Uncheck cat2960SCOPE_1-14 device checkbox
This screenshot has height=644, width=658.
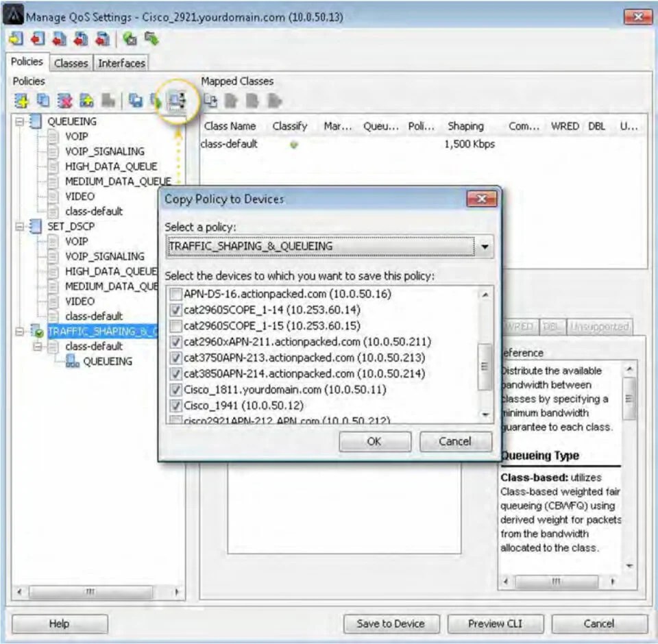[x=175, y=309]
